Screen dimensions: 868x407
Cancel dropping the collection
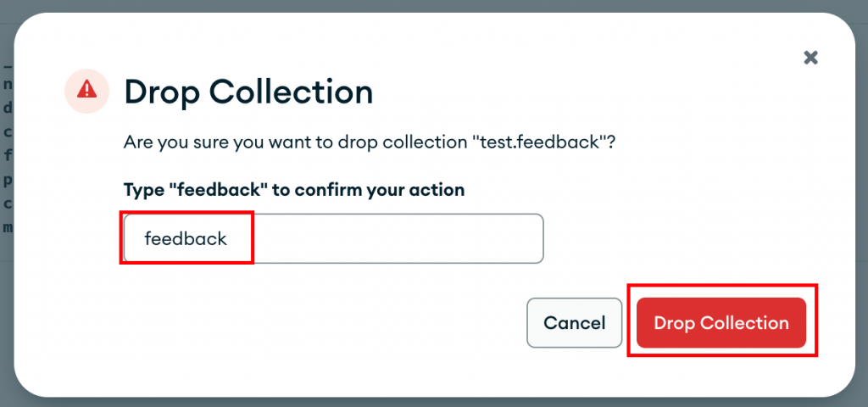574,323
